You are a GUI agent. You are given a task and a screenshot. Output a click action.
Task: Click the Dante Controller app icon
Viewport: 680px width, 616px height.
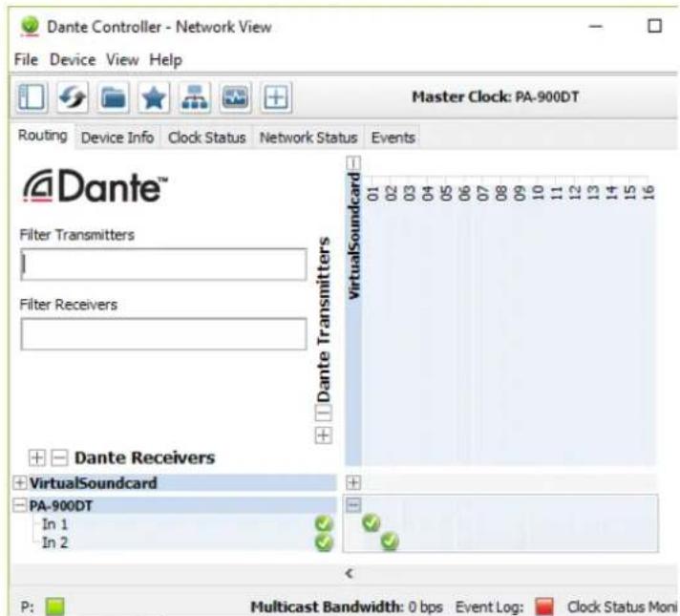[x=30, y=26]
